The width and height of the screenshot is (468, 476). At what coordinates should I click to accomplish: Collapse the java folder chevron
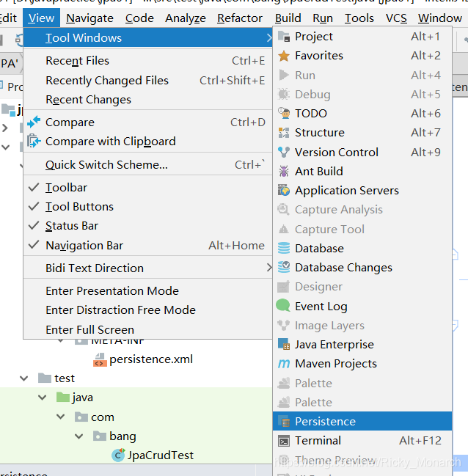[43, 398]
